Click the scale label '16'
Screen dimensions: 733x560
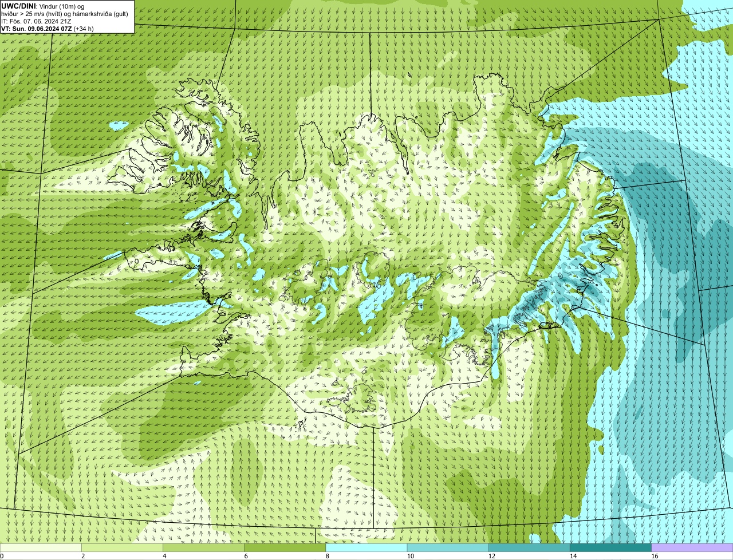tap(655, 556)
